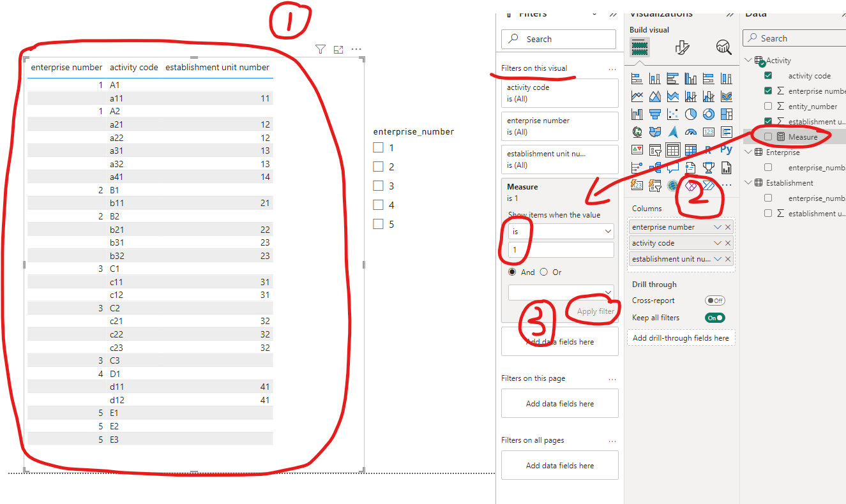Check the Measure field checkbox
The image size is (846, 504).
click(x=768, y=137)
